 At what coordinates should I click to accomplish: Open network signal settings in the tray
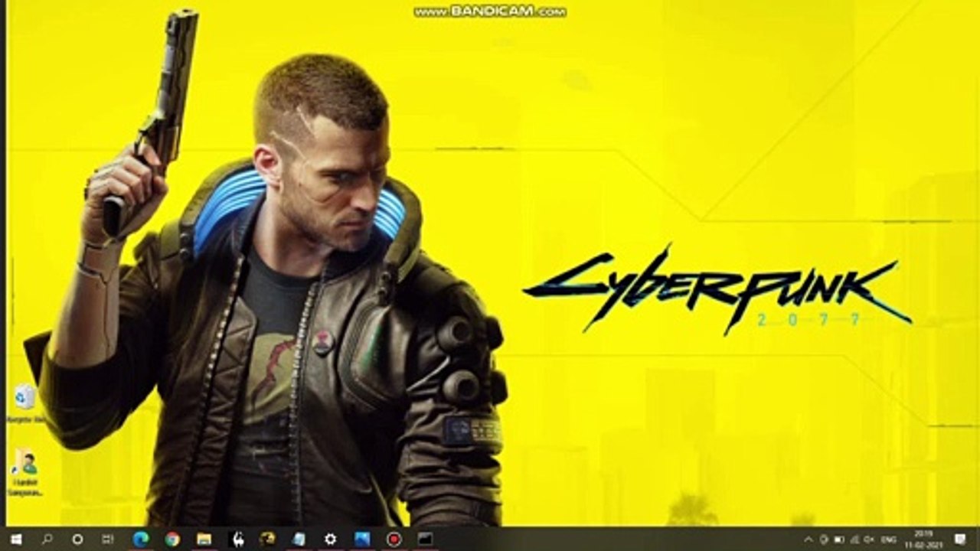[x=857, y=540]
